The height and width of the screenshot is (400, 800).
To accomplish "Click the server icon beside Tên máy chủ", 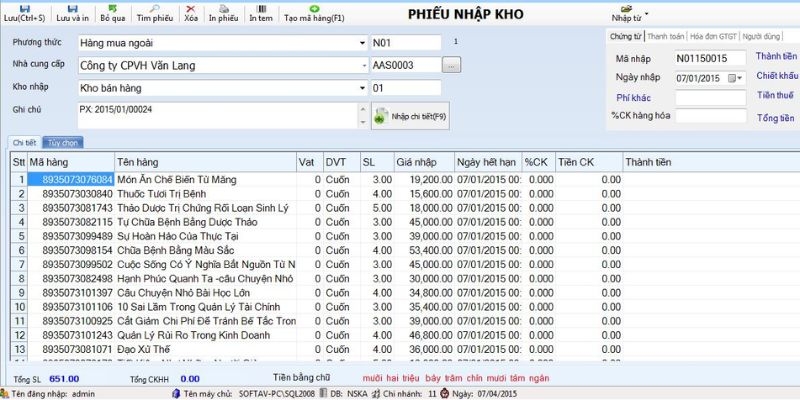I will tap(176, 394).
